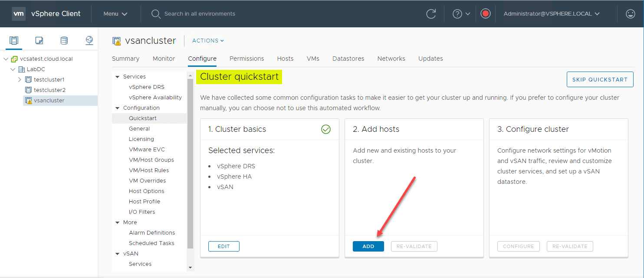Click the VMware vm logo icon
This screenshot has height=278, width=644.
pyautogui.click(x=19, y=13)
